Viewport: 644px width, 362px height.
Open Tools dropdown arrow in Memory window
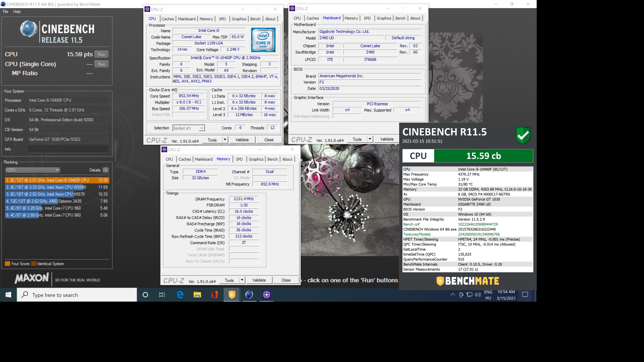coord(242,280)
